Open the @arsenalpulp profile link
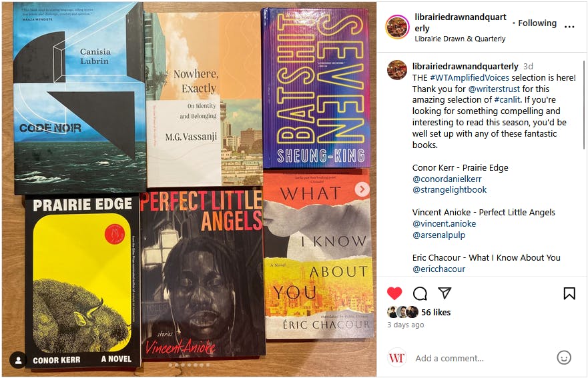This screenshot has height=378, width=588. click(438, 235)
